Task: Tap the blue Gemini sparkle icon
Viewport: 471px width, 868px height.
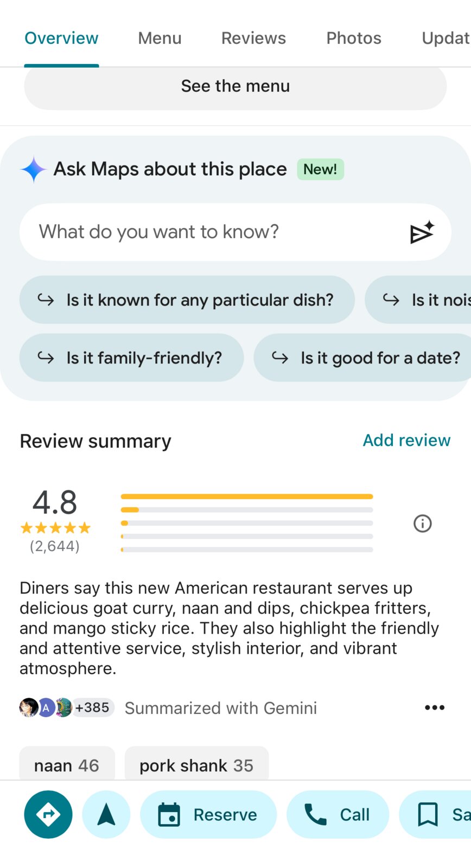Action: coord(34,169)
